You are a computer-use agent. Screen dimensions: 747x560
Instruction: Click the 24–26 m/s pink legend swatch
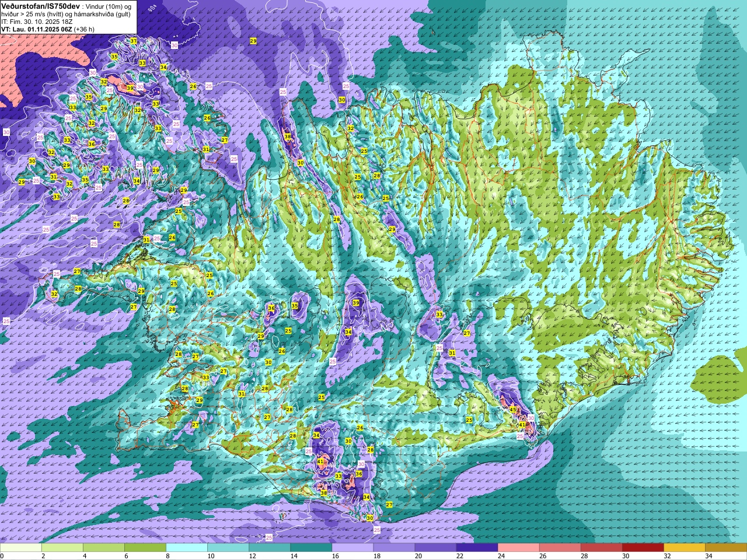518,548
